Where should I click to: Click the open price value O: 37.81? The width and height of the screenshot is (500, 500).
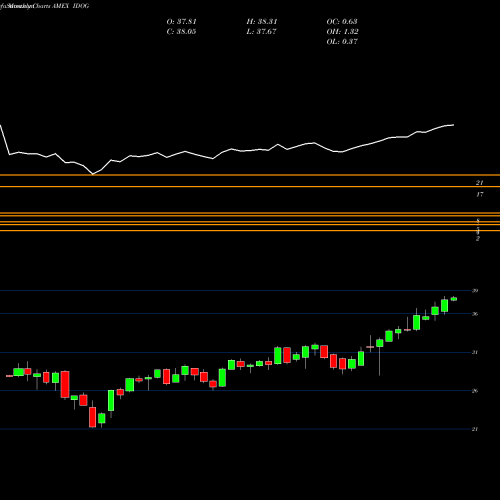pyautogui.click(x=182, y=22)
